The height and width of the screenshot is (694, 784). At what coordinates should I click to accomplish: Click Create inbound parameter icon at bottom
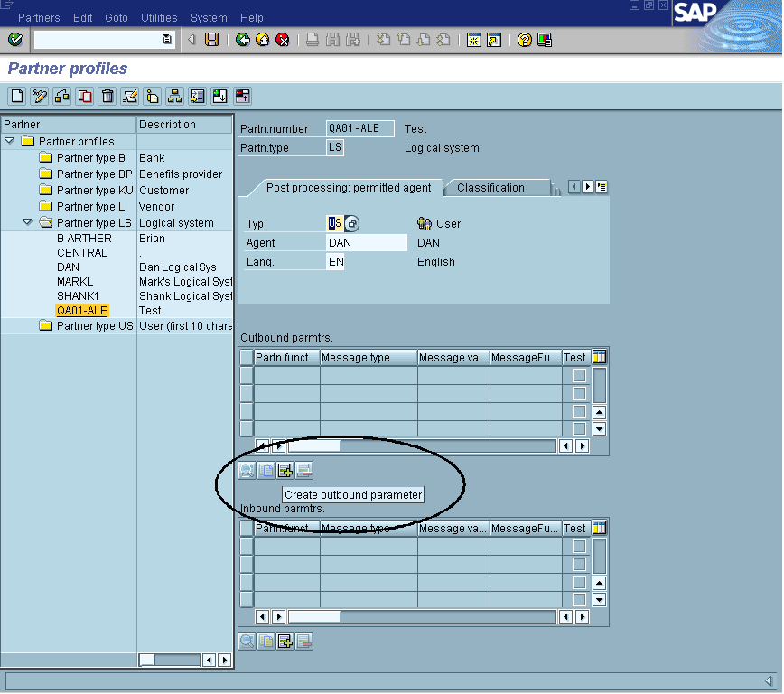click(285, 641)
